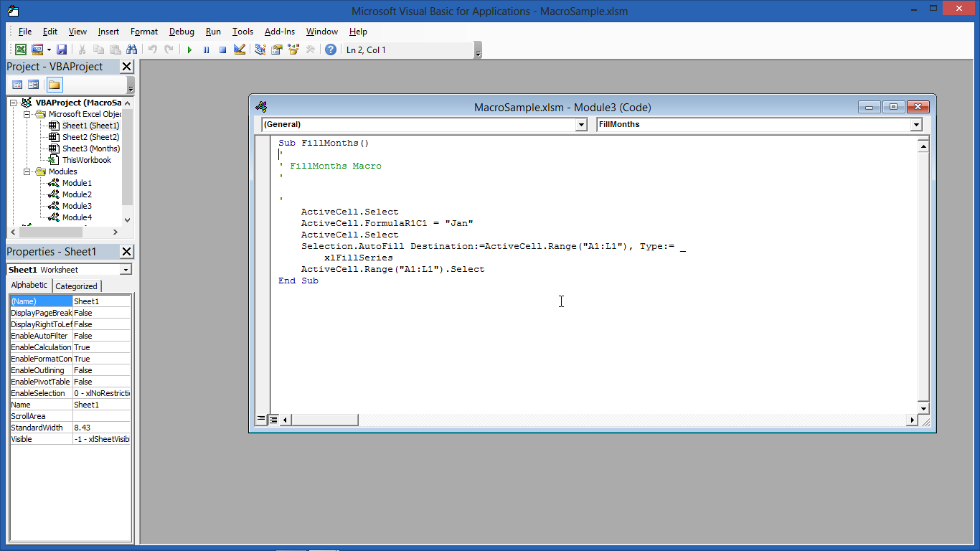
Task: Switch to the Categorized properties tab
Action: coord(77,285)
